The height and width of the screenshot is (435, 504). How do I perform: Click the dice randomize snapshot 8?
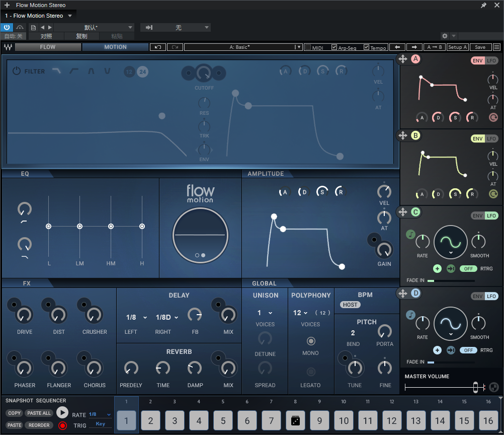pyautogui.click(x=295, y=420)
